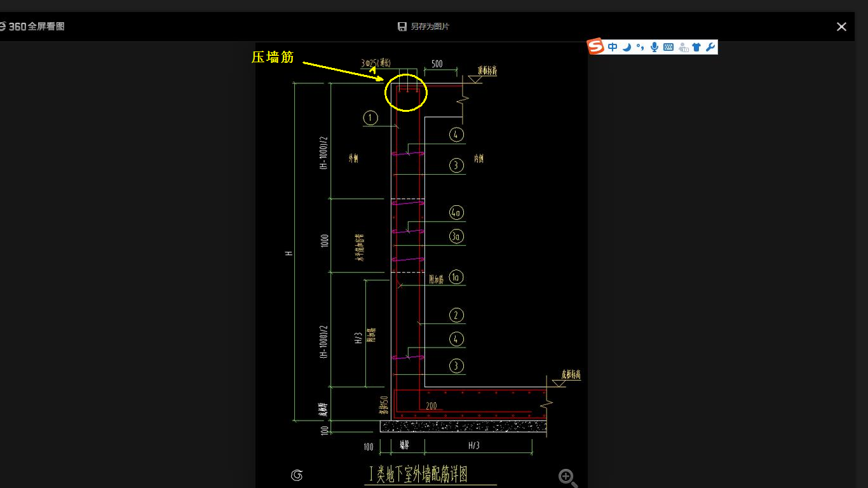Screen dimensions: 868x488
Task: Click the drawing image in viewer
Action: pos(421,266)
